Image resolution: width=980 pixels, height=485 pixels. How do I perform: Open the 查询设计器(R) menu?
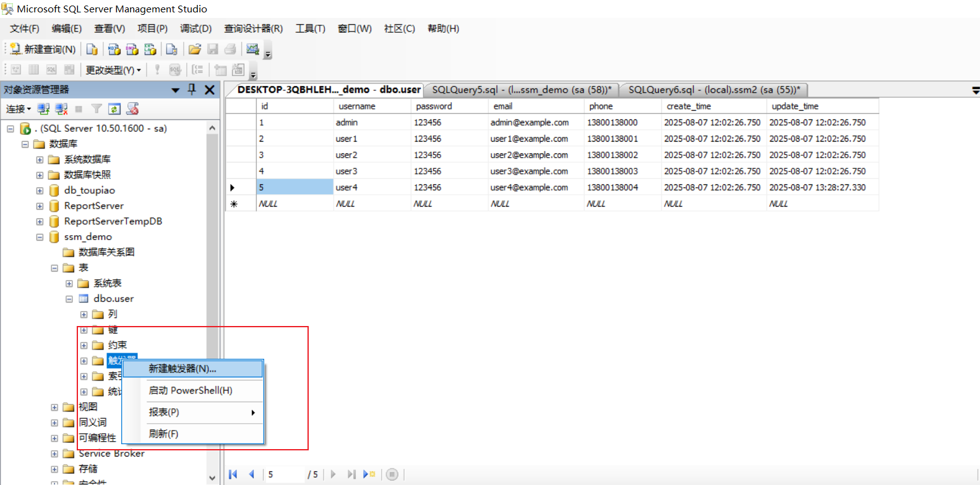pyautogui.click(x=253, y=28)
